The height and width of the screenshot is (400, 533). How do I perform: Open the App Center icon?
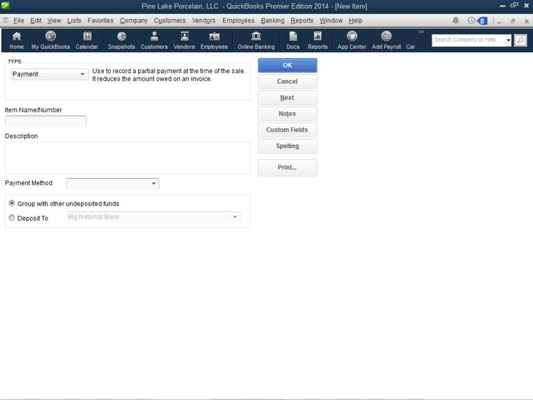[x=352, y=40]
